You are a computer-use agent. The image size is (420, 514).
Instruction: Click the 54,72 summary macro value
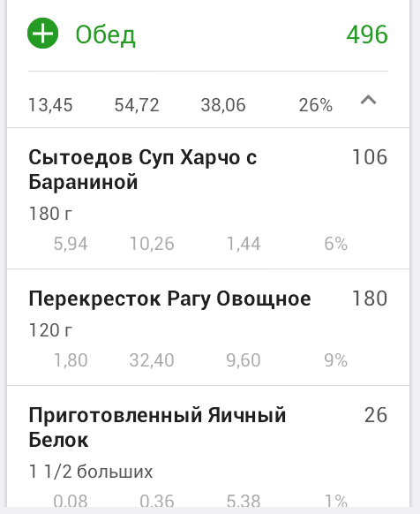[137, 105]
